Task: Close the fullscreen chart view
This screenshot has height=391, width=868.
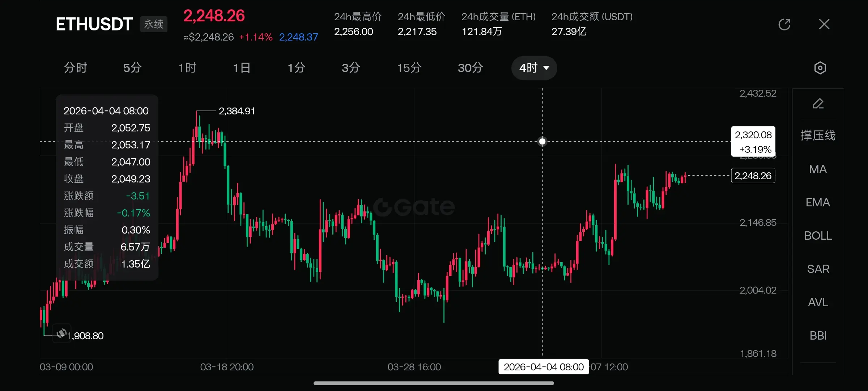Action: (824, 24)
